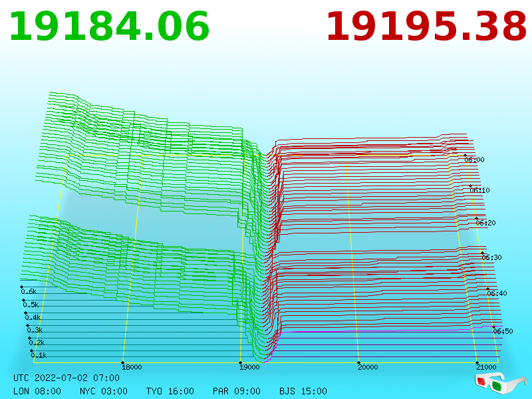
Task: Click the 06:30 time axis marker
Action: 491,257
